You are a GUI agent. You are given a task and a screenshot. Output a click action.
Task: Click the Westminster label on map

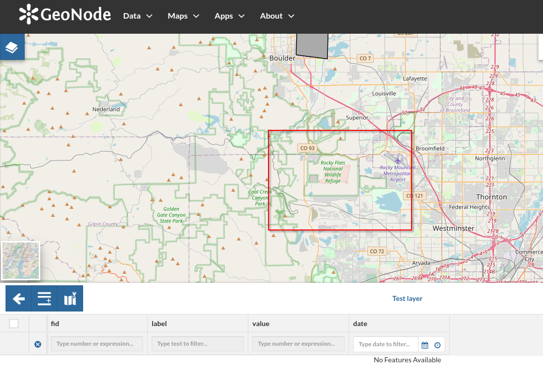pyautogui.click(x=453, y=228)
